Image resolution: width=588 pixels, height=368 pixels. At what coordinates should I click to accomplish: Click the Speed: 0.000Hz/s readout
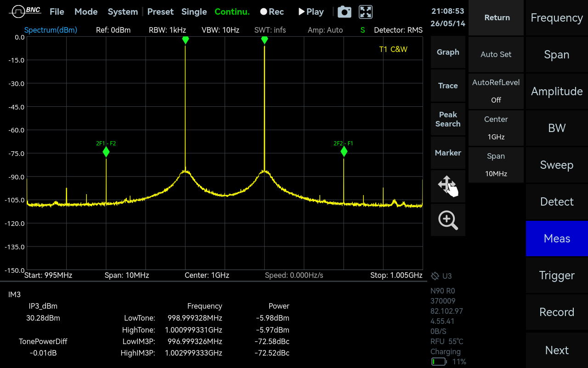pos(294,275)
